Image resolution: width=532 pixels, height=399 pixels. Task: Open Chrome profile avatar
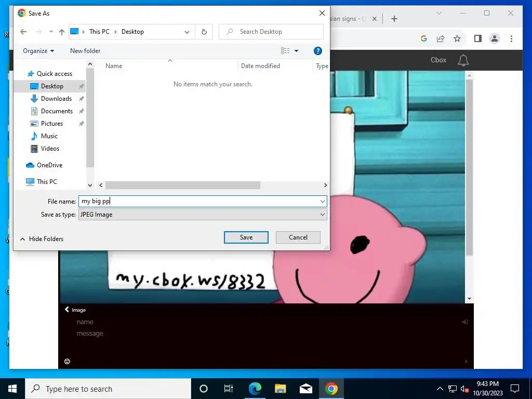(495, 38)
